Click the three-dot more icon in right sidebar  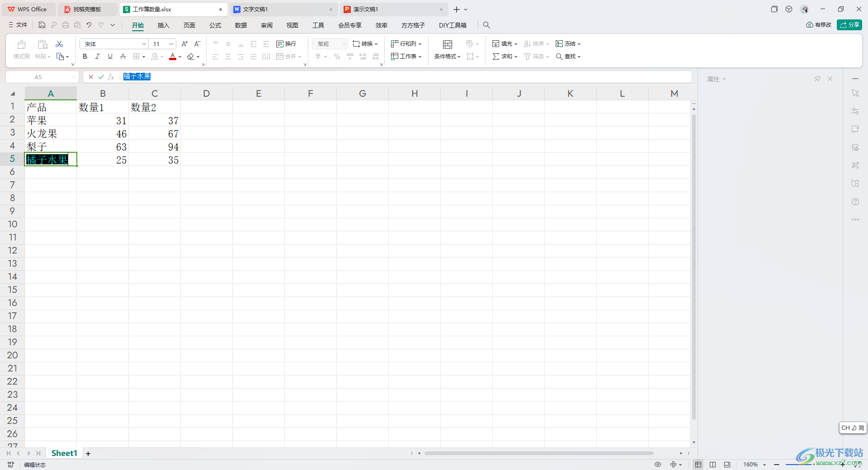(x=855, y=220)
